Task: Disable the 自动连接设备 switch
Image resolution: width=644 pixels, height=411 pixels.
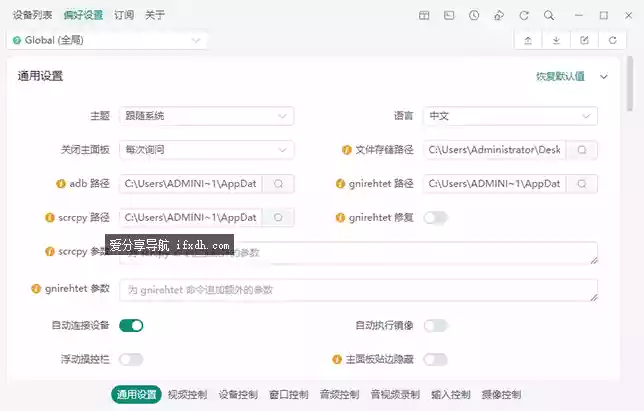Action: (131, 326)
